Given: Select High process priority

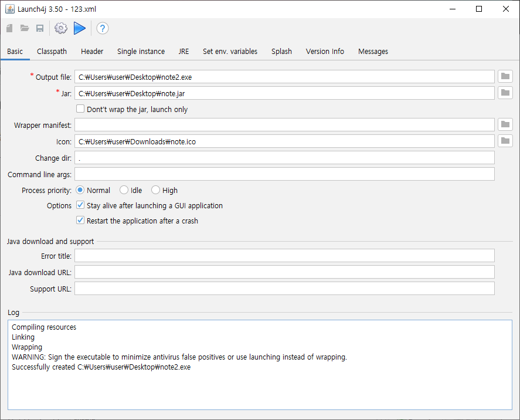Looking at the screenshot, I should tap(155, 190).
